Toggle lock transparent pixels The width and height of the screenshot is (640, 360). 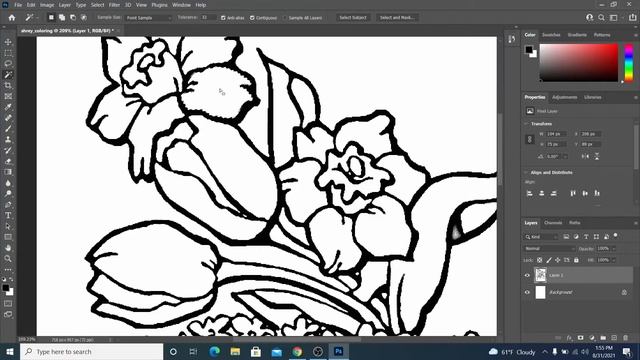540,260
